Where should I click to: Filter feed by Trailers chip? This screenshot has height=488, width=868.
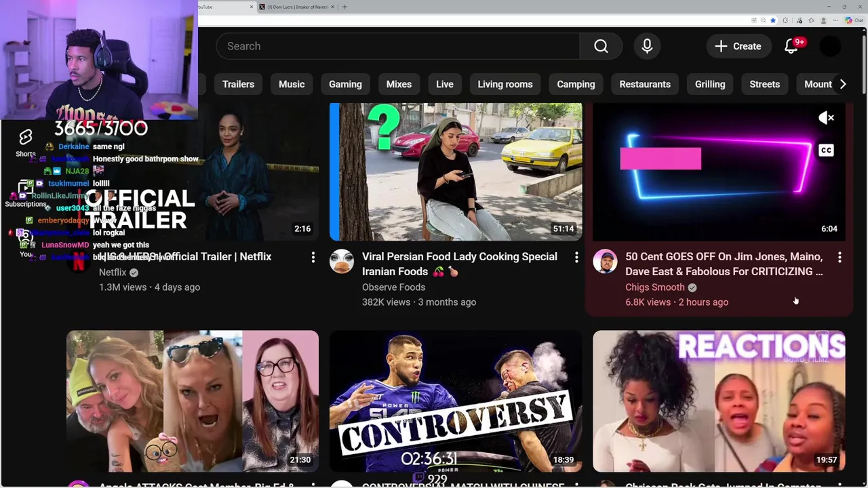[x=238, y=84]
